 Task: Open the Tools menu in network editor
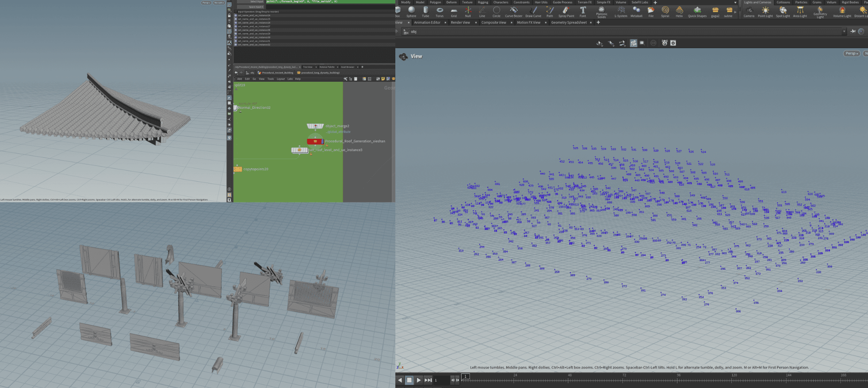pyautogui.click(x=270, y=79)
